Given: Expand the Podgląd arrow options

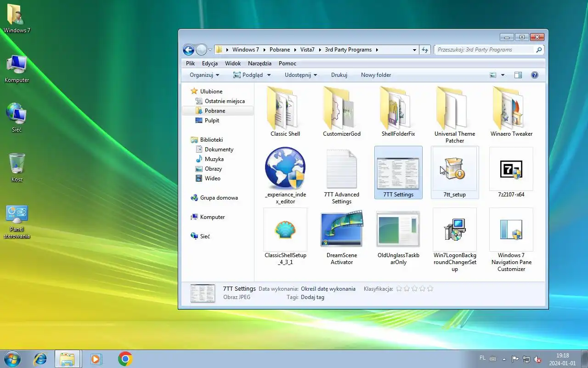Looking at the screenshot, I should tap(269, 75).
